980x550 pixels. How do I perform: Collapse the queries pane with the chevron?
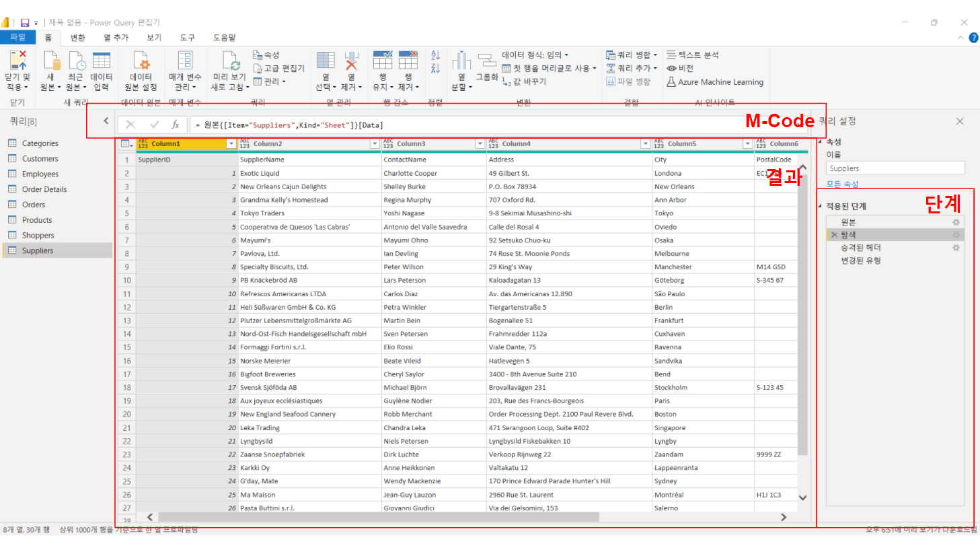point(106,121)
